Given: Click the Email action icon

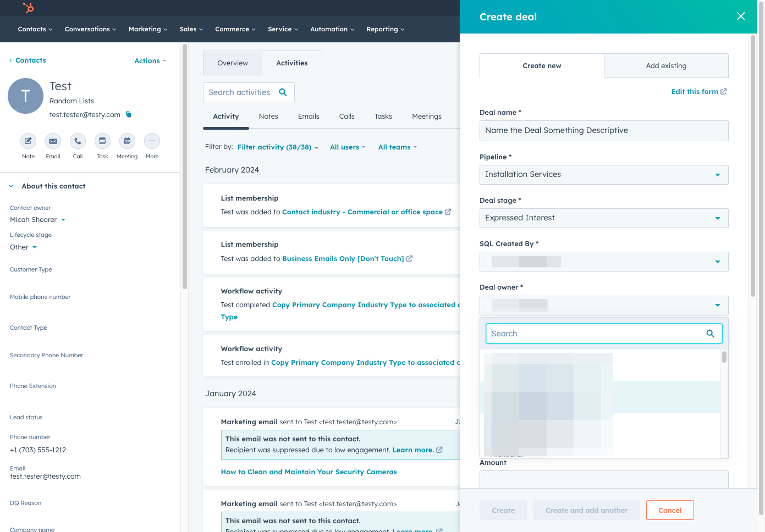Looking at the screenshot, I should pos(53,141).
